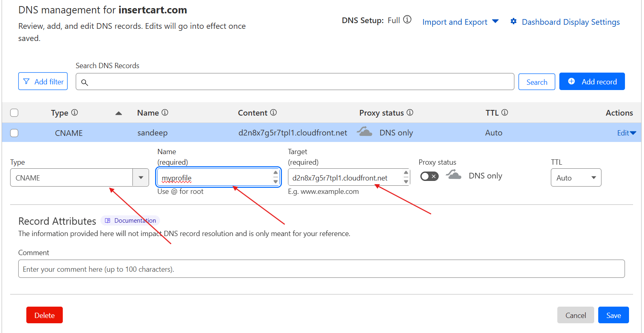Click the plus icon in Add record
Image resolution: width=644 pixels, height=333 pixels.
[x=571, y=81]
